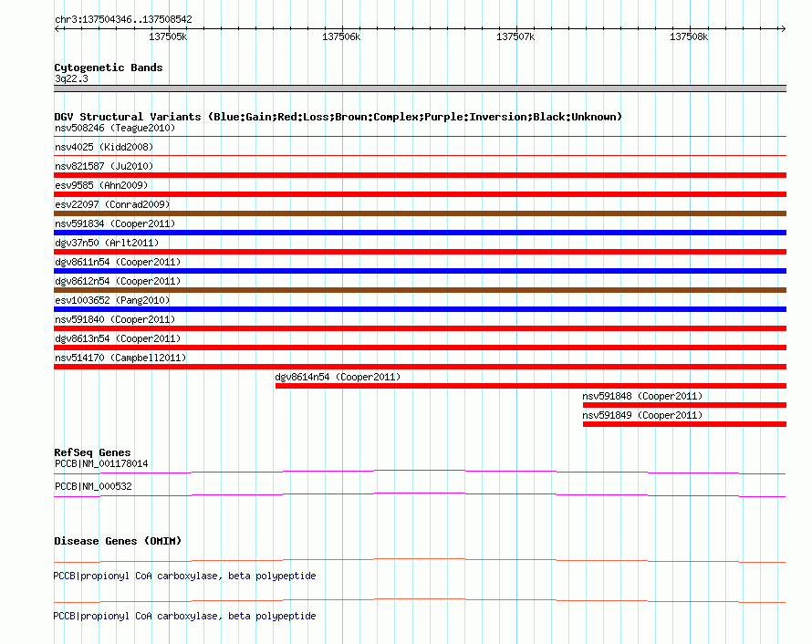Click the red bar of dgv8614n54 variant
Screen dimensions: 812x644
click(531, 386)
